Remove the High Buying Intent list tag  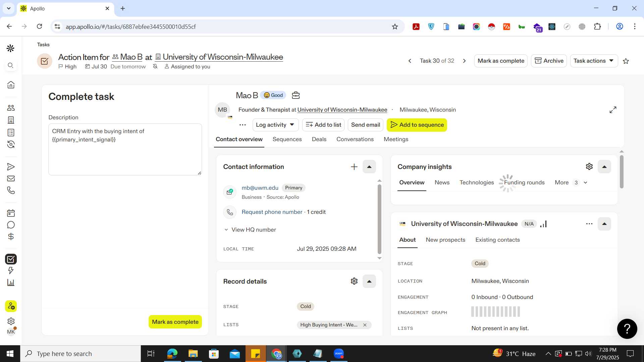[x=365, y=325]
